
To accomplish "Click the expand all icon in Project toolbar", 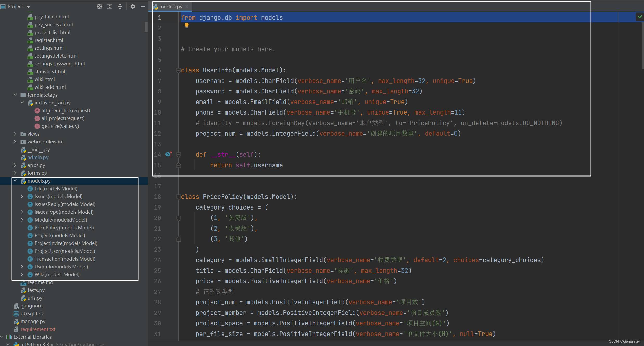I will pos(110,7).
